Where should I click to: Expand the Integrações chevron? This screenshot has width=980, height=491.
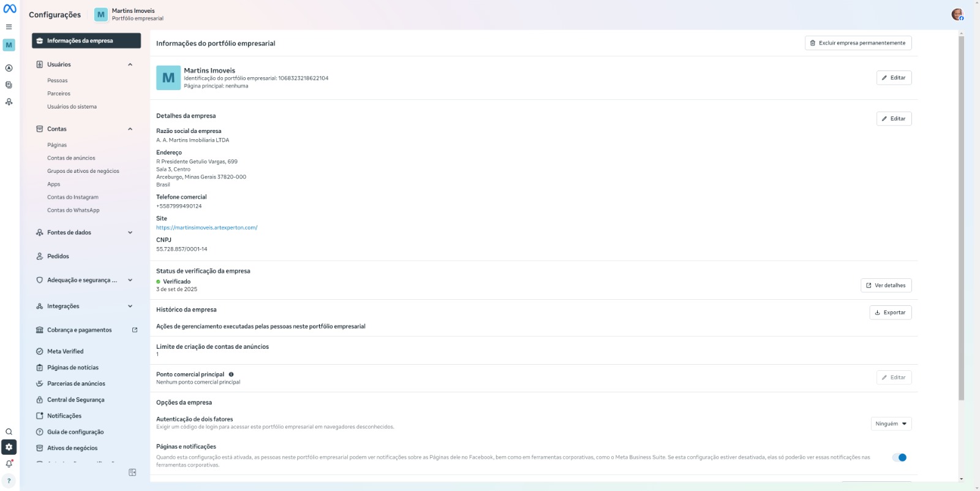(x=130, y=306)
